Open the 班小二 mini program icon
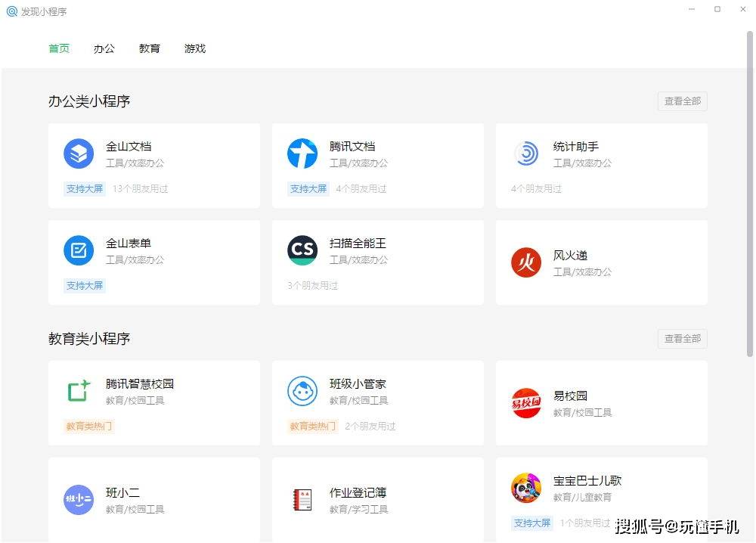This screenshot has width=756, height=543. [x=78, y=500]
